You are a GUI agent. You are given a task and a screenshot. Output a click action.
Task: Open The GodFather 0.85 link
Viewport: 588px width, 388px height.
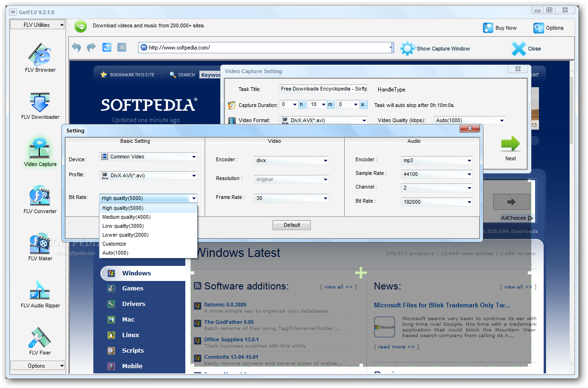(229, 322)
